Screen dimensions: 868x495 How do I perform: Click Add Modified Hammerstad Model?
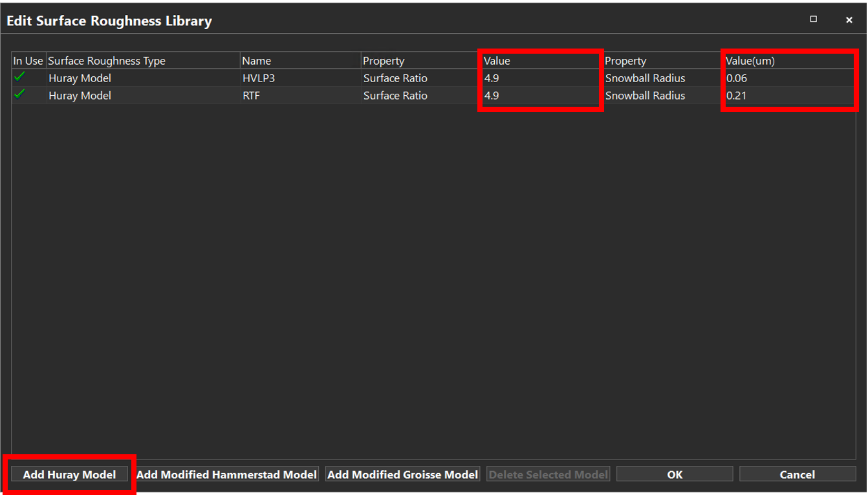(x=227, y=474)
